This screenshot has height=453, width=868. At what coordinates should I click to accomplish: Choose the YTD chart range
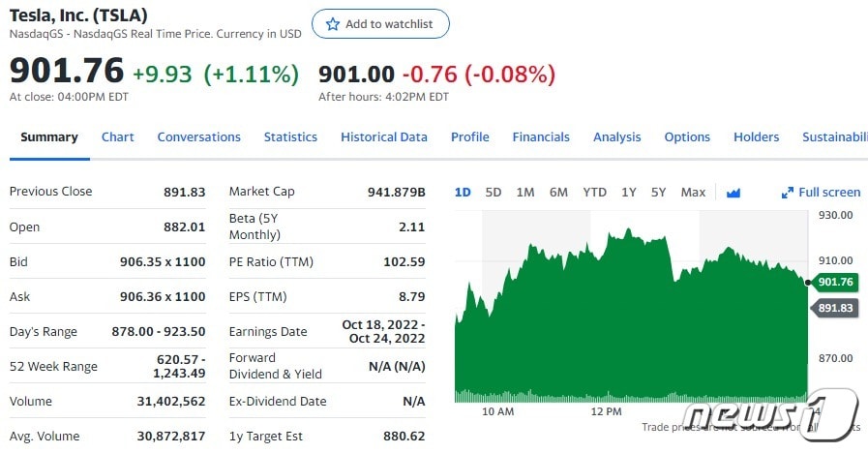click(594, 193)
